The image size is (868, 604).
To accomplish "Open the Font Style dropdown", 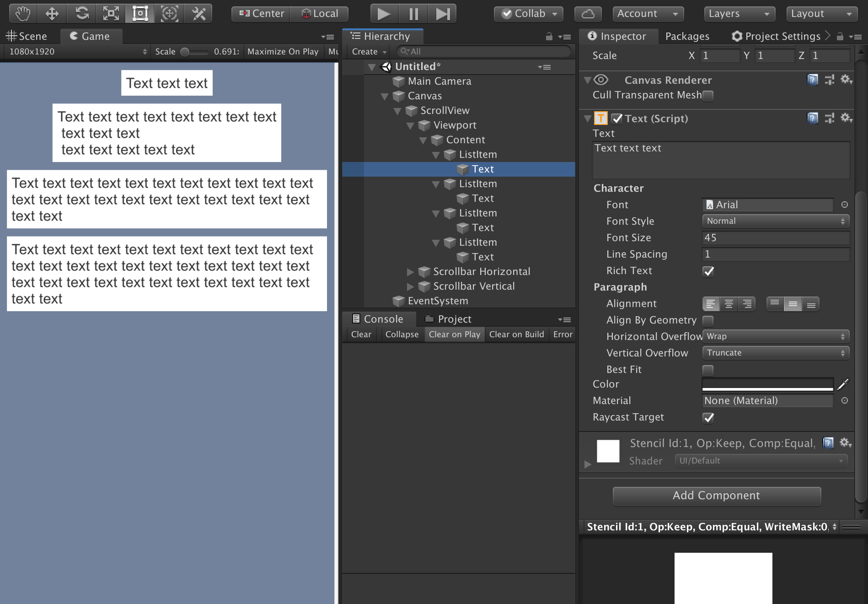I will [x=776, y=221].
